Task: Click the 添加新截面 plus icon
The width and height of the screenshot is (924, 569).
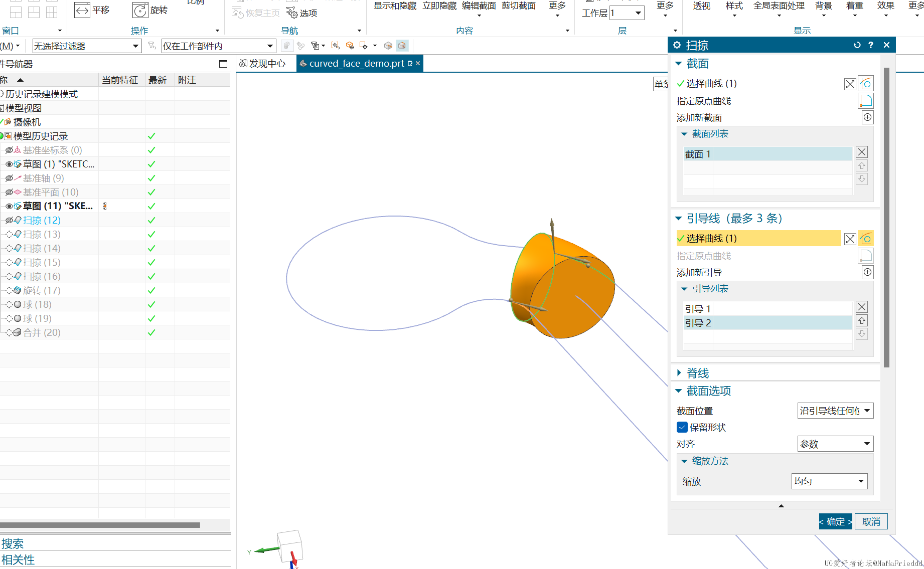Action: point(867,117)
